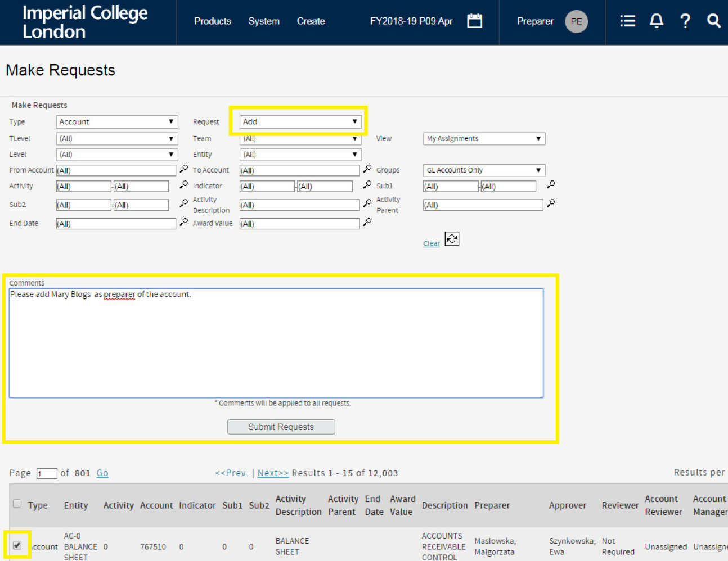This screenshot has height=561, width=728.
Task: Click the refresh icon beside Clear
Action: point(452,239)
